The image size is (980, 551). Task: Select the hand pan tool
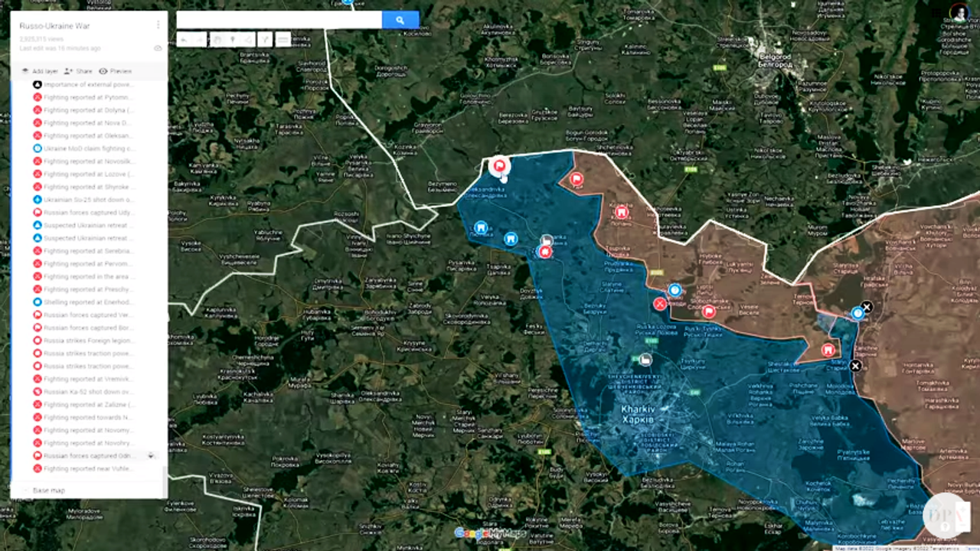pyautogui.click(x=217, y=40)
